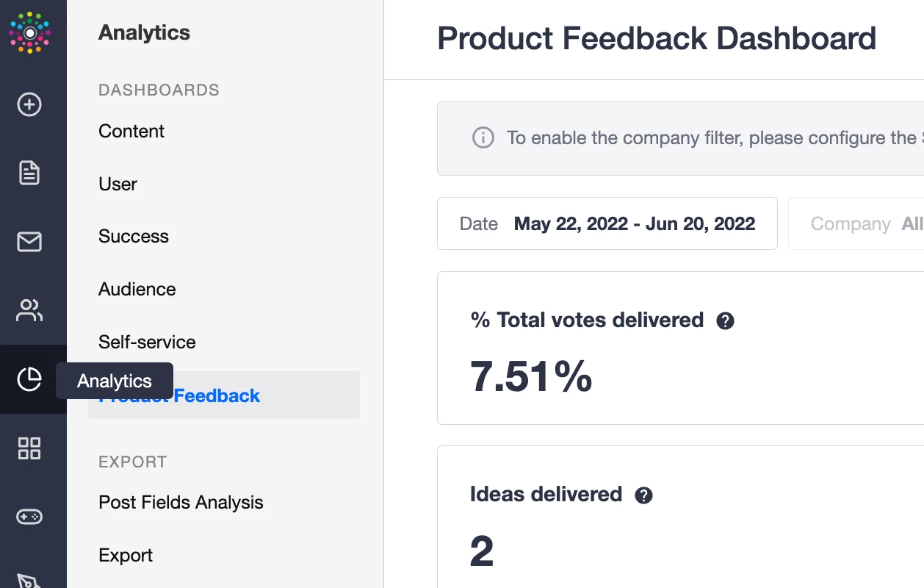
Task: Click help icon beside % Total votes delivered
Action: [725, 321]
